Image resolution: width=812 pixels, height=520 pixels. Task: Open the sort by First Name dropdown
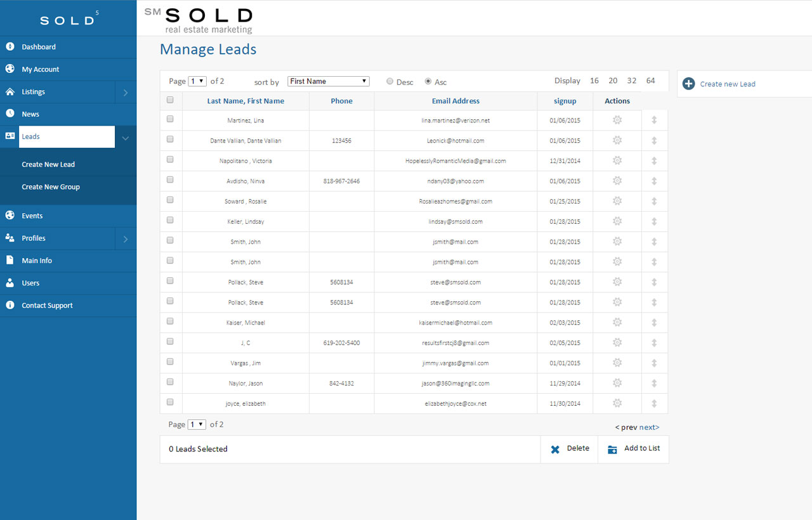tap(328, 81)
